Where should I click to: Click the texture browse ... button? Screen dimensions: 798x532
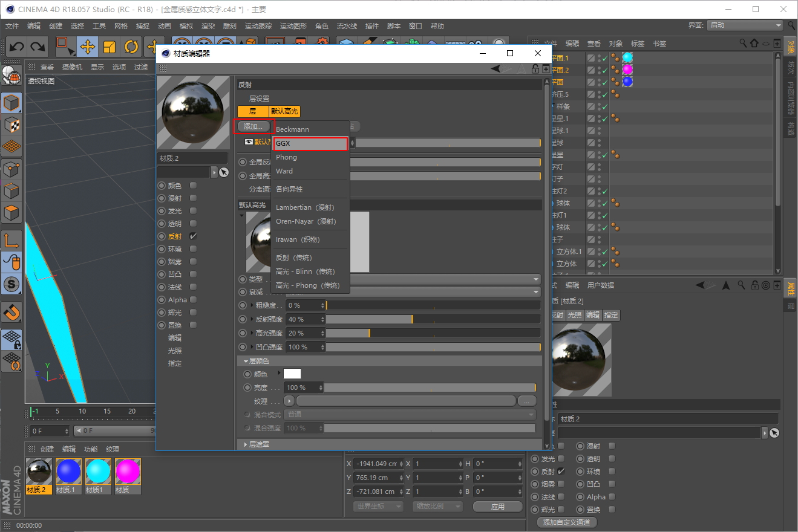point(527,401)
